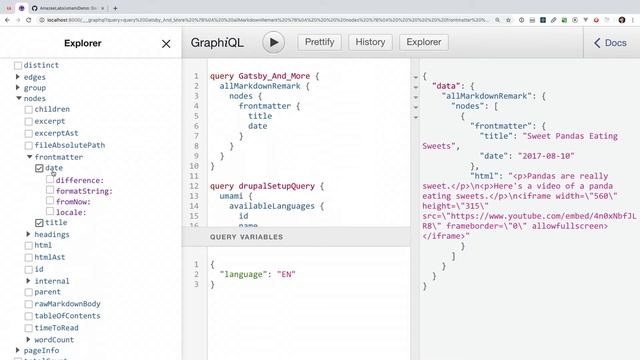Check the parent field checkbox
Screen dimensions: 640x360
pos(29,292)
